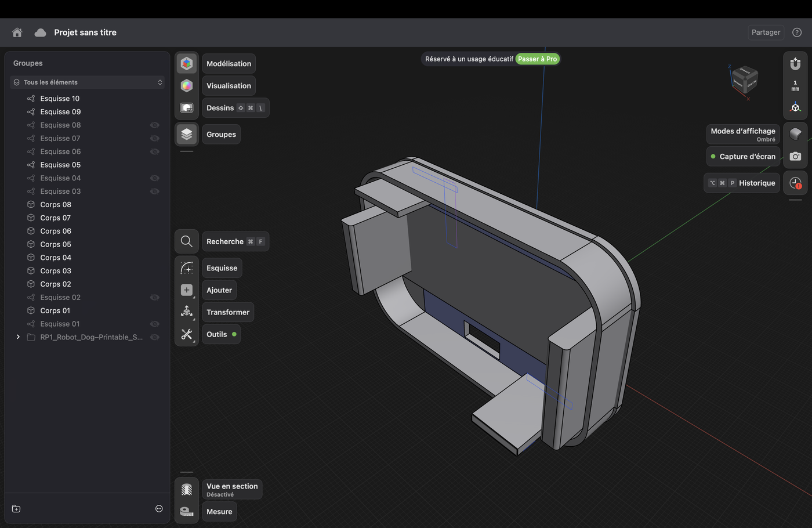
Task: Open the Groupes panel more options icon
Action: 159,509
